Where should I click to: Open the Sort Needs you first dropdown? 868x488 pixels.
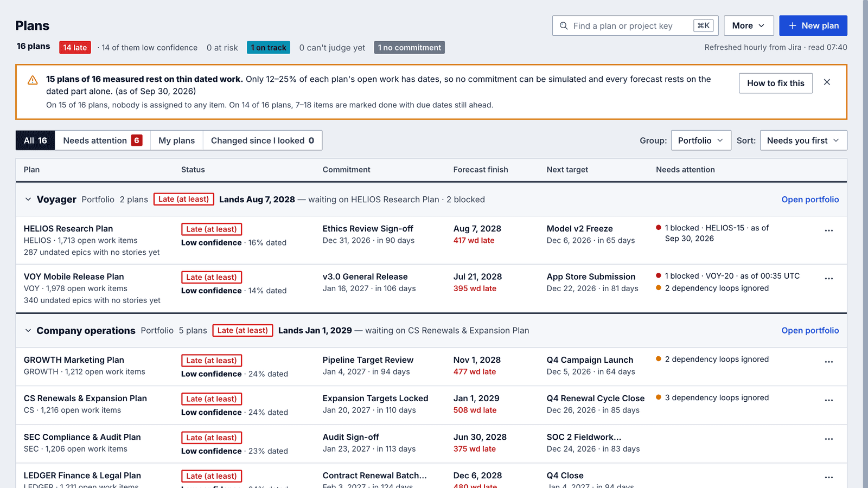[x=803, y=140]
